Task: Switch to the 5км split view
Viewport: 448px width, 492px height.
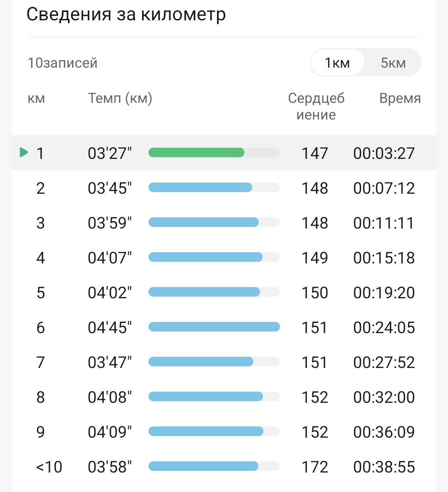Action: point(393,63)
